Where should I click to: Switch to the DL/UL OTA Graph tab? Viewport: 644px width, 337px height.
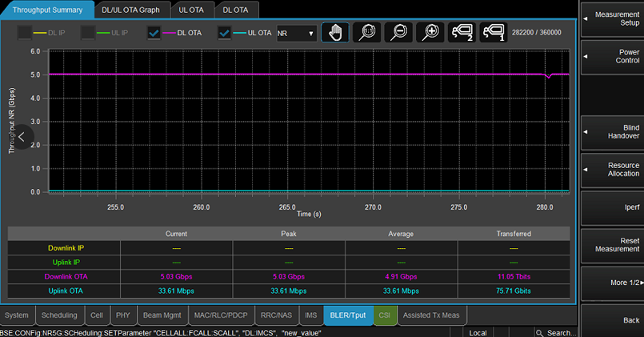[130, 10]
